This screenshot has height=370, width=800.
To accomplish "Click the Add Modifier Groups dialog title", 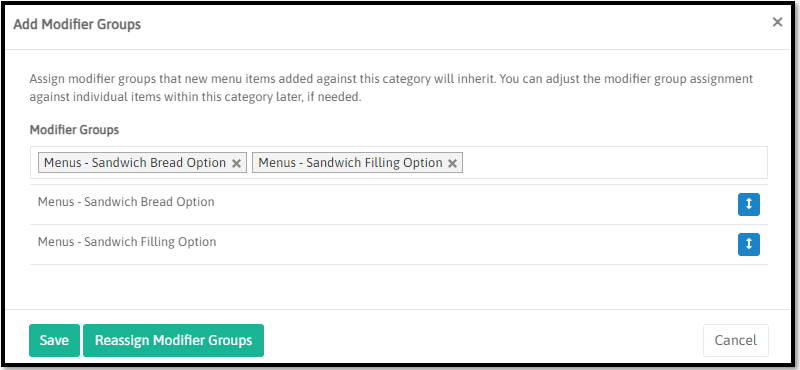I will click(77, 24).
